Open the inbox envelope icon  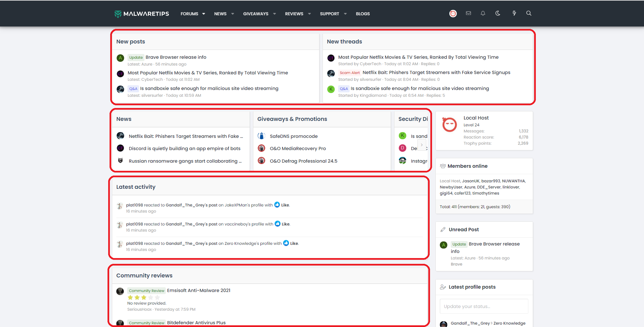coord(468,13)
